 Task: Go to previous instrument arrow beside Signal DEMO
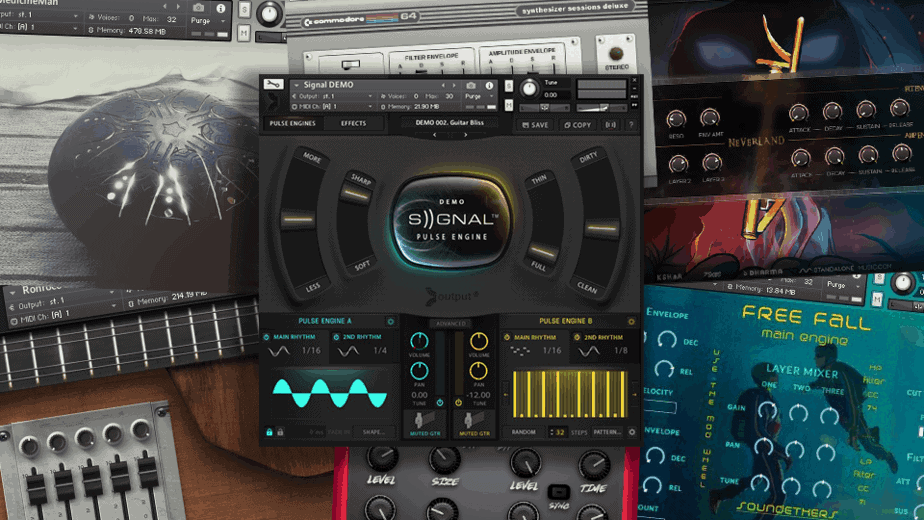pyautogui.click(x=443, y=85)
